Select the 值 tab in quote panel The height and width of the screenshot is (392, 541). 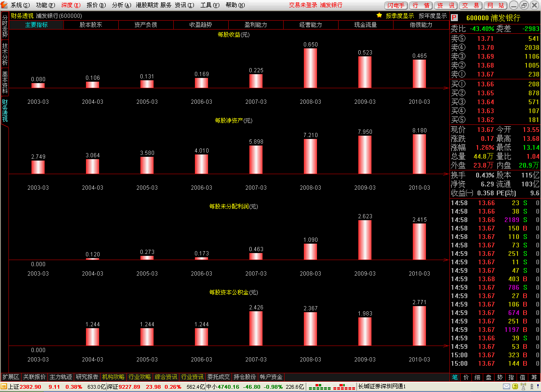click(523, 377)
